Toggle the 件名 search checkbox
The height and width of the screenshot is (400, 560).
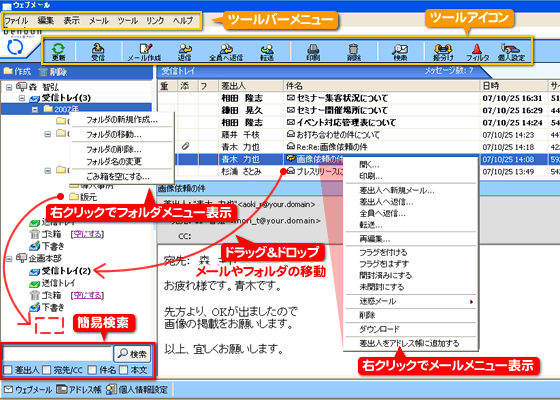tap(92, 370)
